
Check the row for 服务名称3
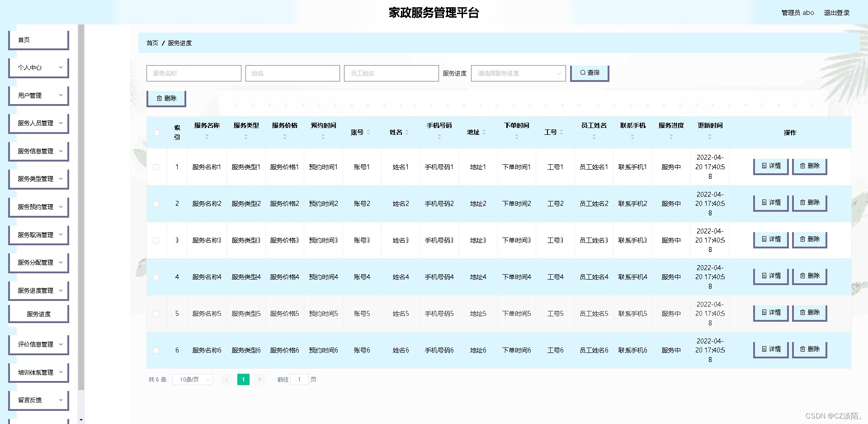point(156,240)
